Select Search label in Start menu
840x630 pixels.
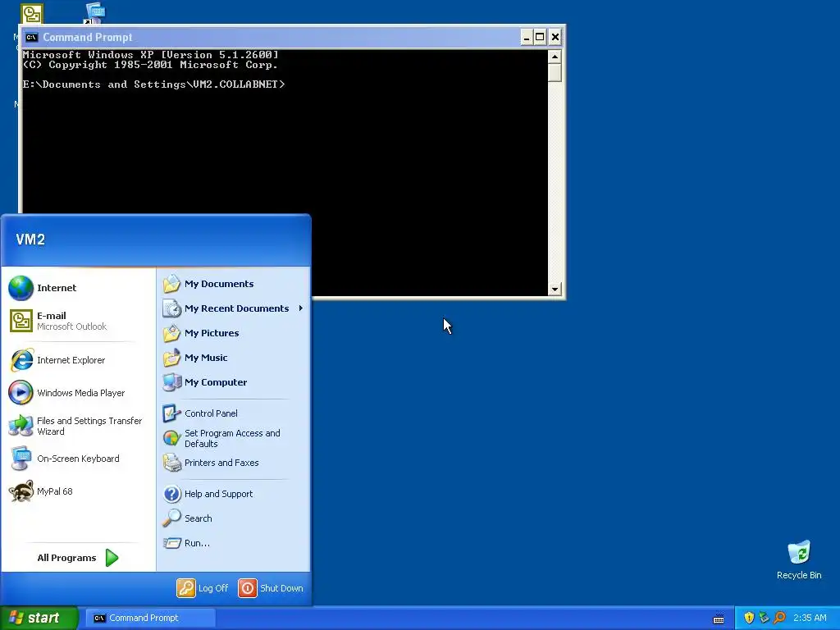(199, 518)
